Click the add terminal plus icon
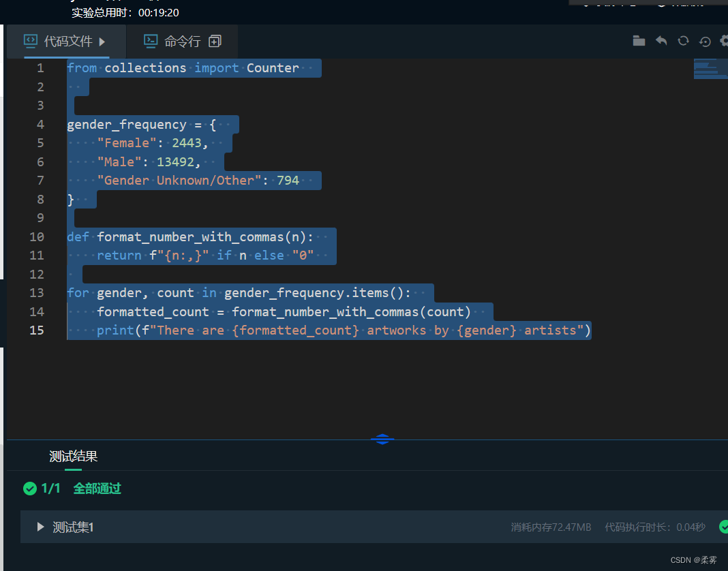Screen dimensions: 728x571 click(215, 42)
